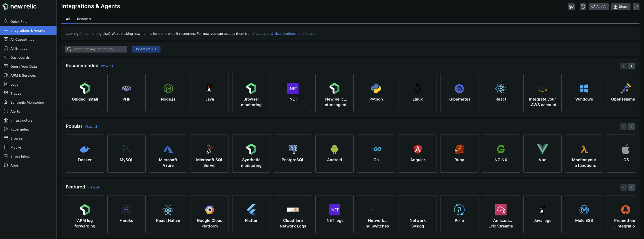Screen dimensions: 644x239
Task: Click the copy permalink icon
Action: coord(636,7)
